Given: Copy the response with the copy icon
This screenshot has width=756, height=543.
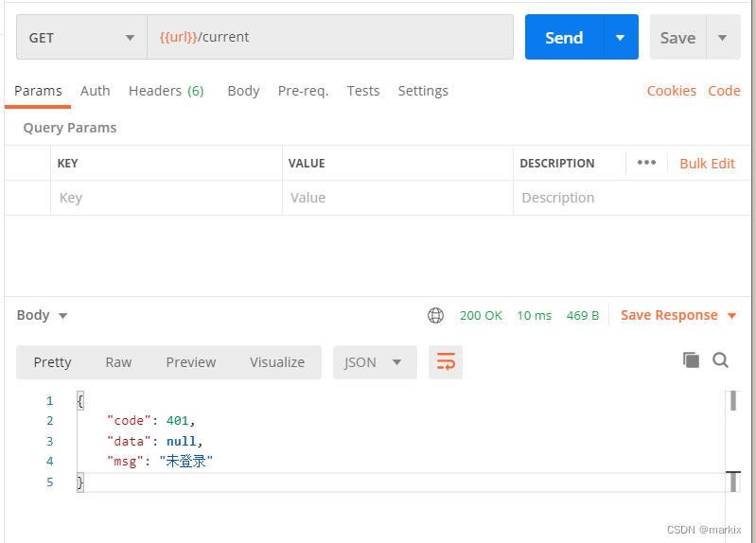Looking at the screenshot, I should tap(691, 360).
